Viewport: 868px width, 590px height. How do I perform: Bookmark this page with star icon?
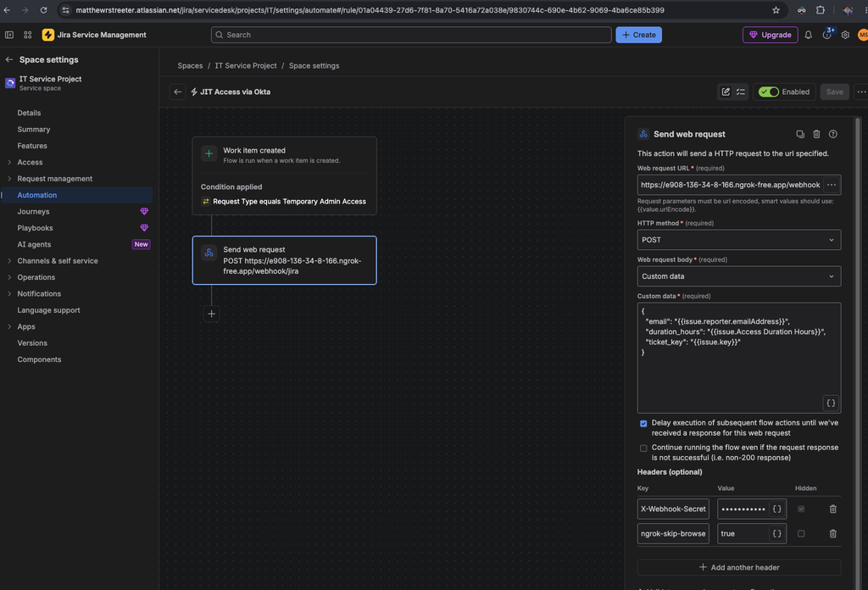click(x=776, y=10)
